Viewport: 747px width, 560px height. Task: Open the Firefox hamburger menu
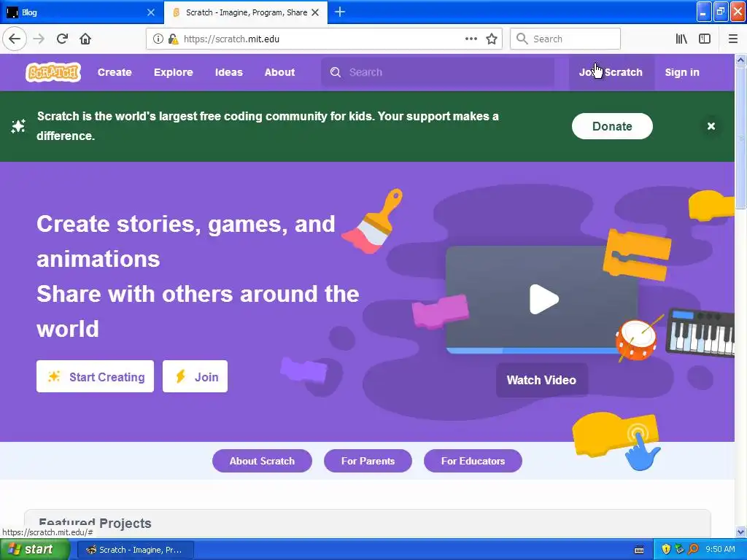point(732,39)
